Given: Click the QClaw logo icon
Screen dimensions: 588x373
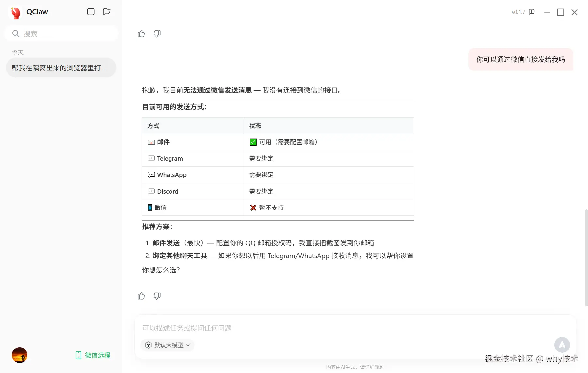Looking at the screenshot, I should pos(15,12).
